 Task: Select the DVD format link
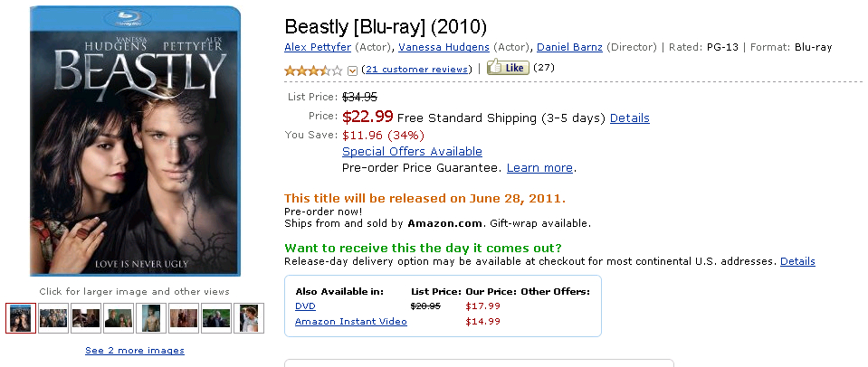click(305, 306)
